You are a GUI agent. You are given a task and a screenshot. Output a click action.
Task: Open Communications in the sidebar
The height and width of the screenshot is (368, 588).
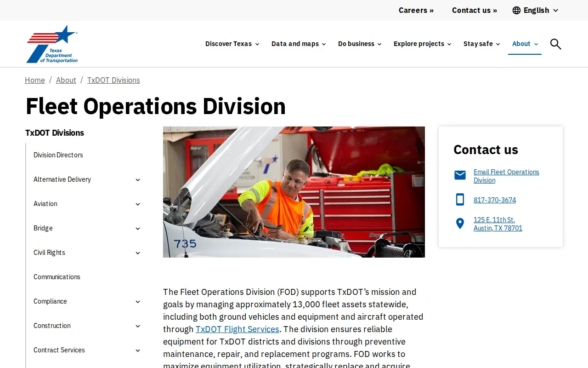(57, 277)
